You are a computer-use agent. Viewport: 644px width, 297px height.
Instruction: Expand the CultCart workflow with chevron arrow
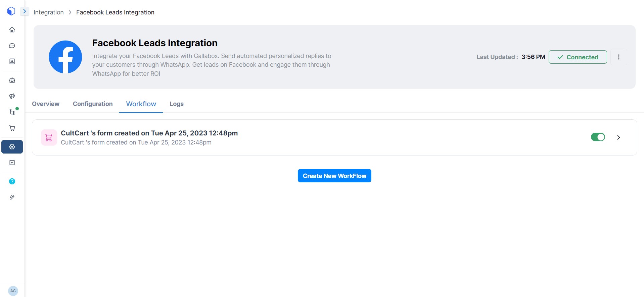pos(618,137)
